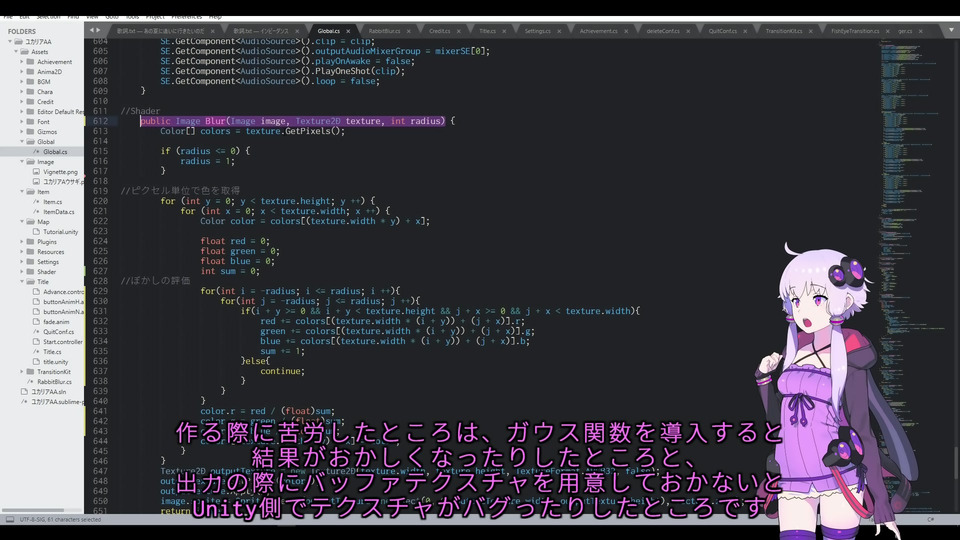
Task: Expand the Editor Default Resources folder
Action: tap(22, 111)
